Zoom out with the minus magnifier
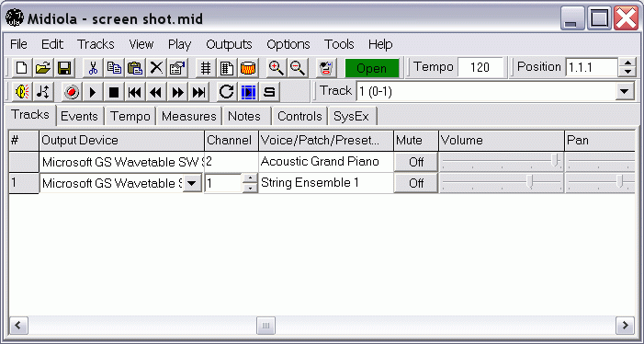644x344 pixels. [298, 68]
